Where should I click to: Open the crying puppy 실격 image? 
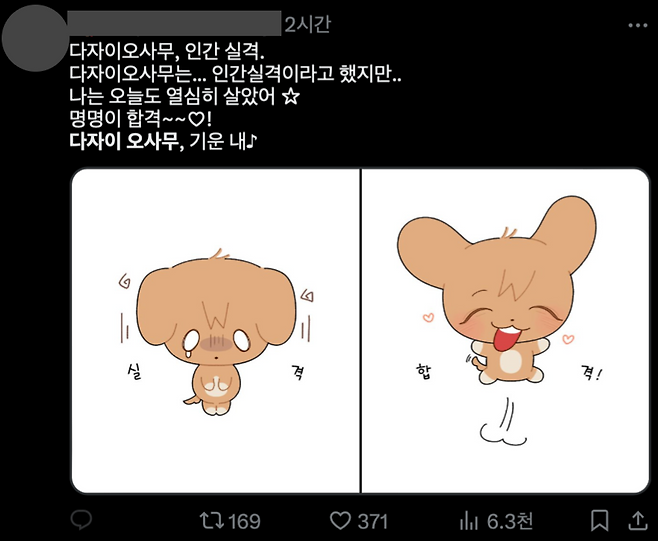(x=216, y=331)
